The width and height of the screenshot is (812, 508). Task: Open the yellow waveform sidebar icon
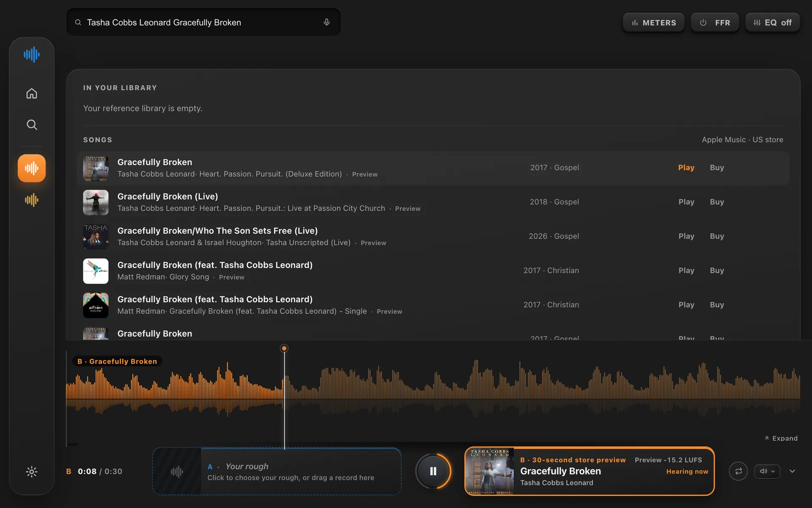pyautogui.click(x=32, y=200)
